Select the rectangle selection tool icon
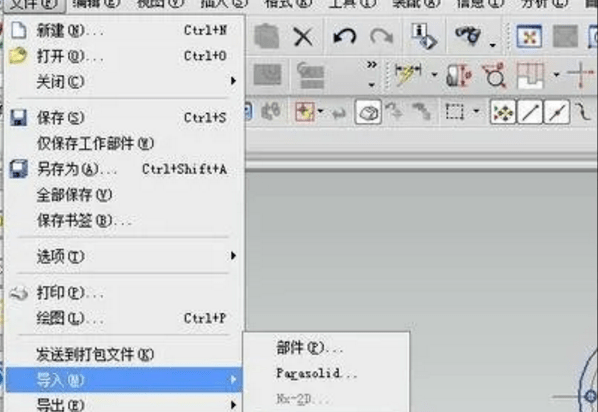The image size is (598, 412). [455, 112]
